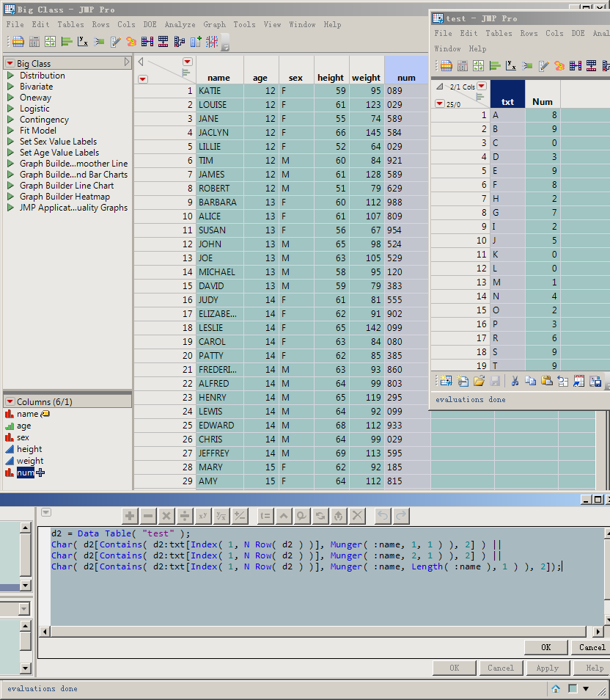Click the divide keypad button in formula editor
This screenshot has height=700, width=610.
[185, 516]
